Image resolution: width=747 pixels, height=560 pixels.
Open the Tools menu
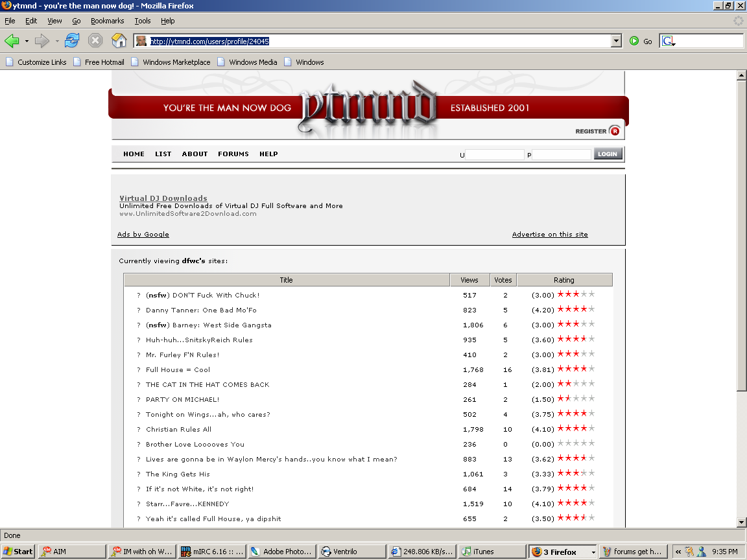[x=143, y=21]
